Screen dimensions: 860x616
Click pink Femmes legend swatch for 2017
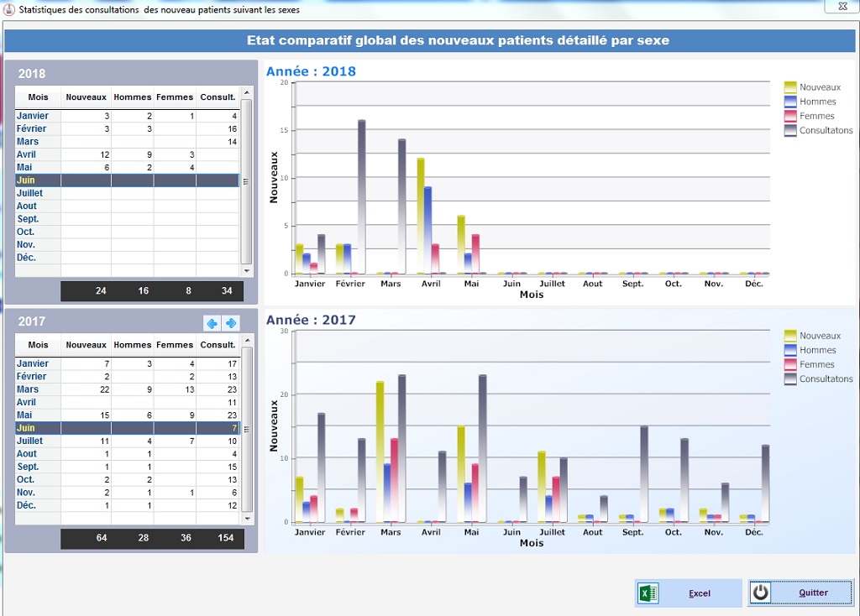[790, 364]
